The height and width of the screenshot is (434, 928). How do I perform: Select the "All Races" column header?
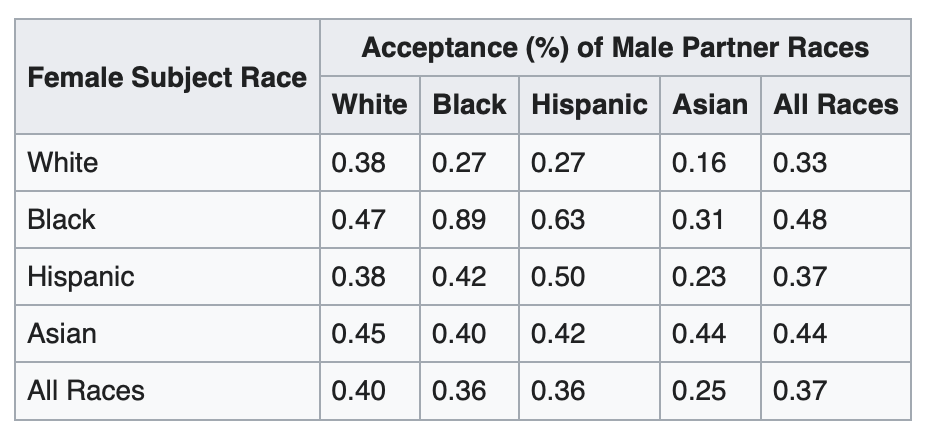(x=836, y=105)
